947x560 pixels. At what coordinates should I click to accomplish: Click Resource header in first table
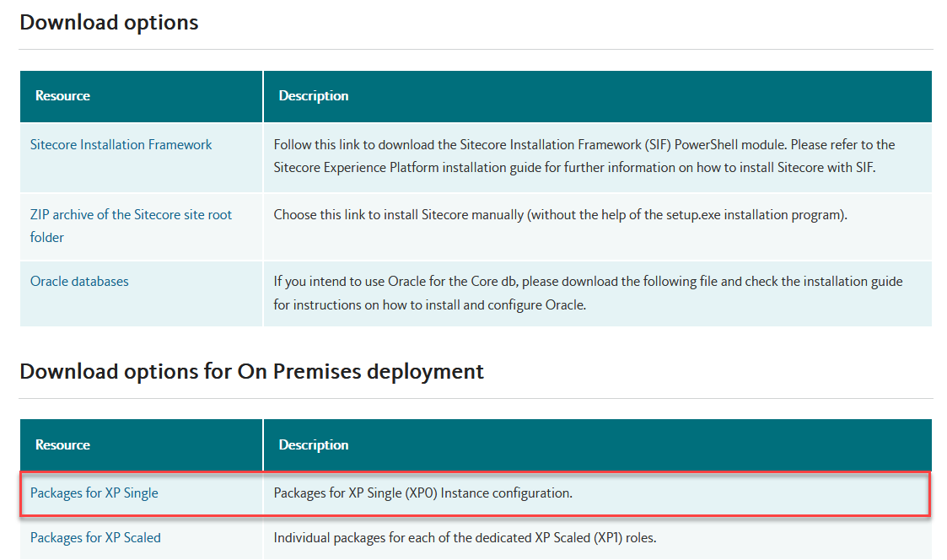pyautogui.click(x=62, y=96)
